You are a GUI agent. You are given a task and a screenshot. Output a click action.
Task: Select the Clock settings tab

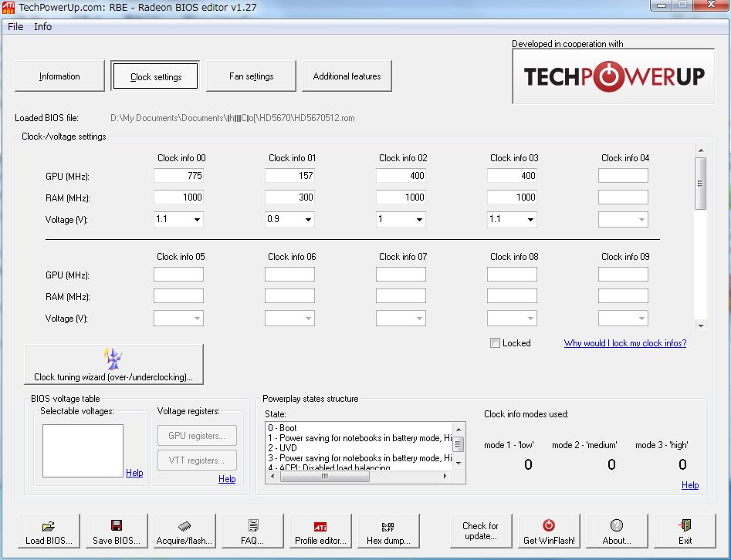[x=156, y=76]
